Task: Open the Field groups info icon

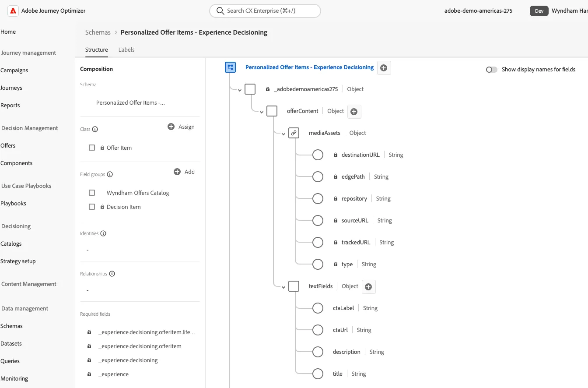Action: (110, 174)
